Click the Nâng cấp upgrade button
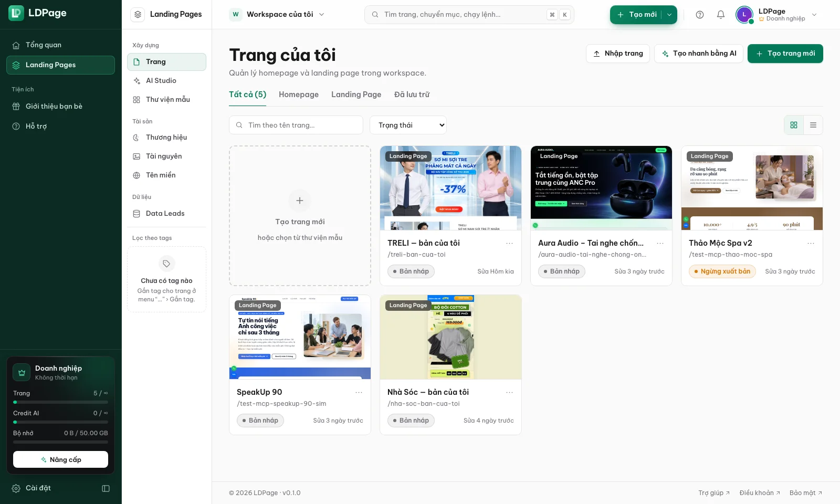 pyautogui.click(x=60, y=459)
